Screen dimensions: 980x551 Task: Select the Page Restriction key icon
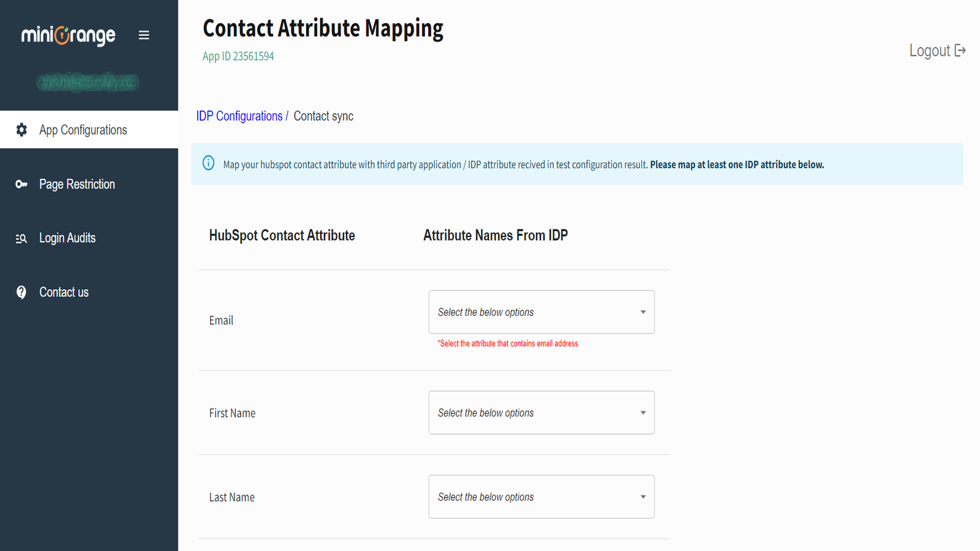tap(21, 184)
